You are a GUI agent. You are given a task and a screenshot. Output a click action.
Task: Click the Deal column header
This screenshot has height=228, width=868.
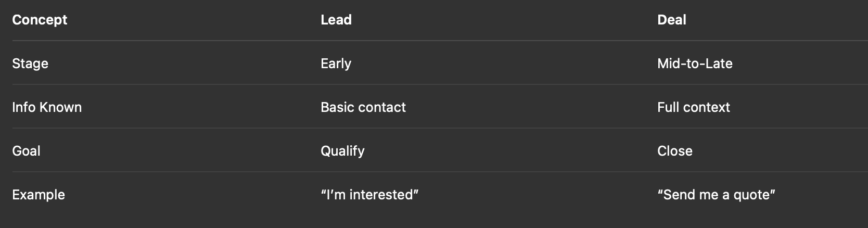(x=672, y=20)
